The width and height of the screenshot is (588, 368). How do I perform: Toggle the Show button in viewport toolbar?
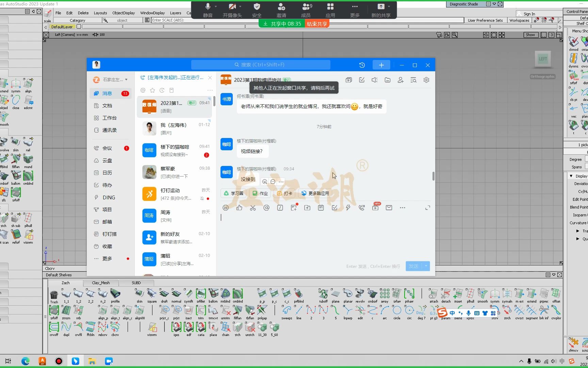[x=530, y=35]
